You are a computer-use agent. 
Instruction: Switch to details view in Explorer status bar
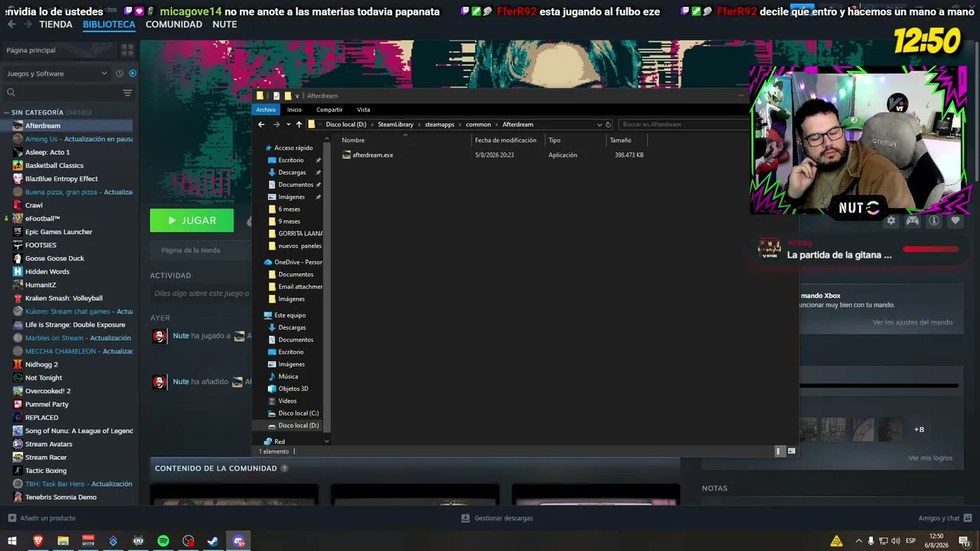pos(779,452)
